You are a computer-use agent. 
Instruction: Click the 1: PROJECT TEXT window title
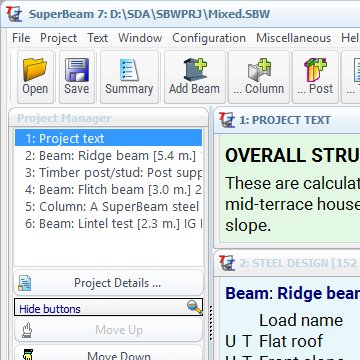pyautogui.click(x=285, y=120)
